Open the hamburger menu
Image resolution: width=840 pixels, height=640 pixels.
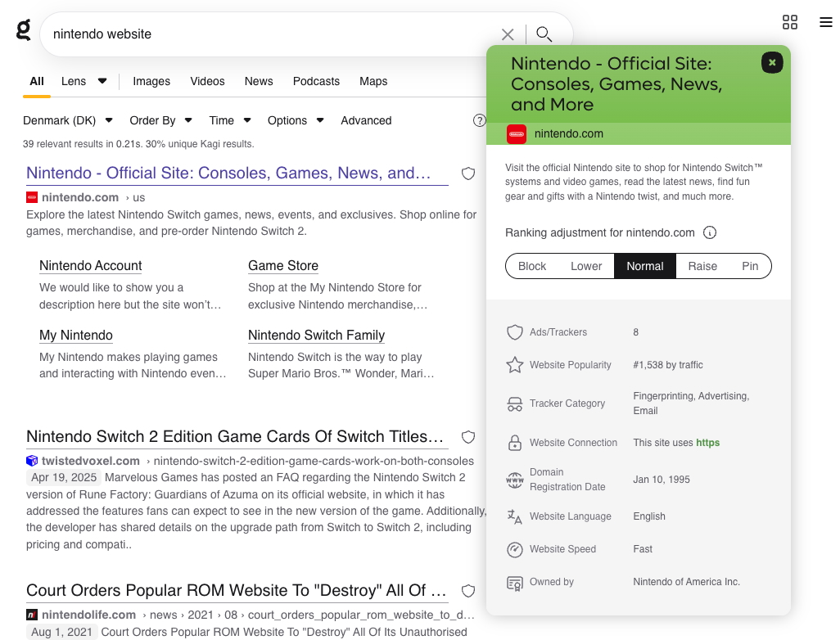[x=825, y=22]
